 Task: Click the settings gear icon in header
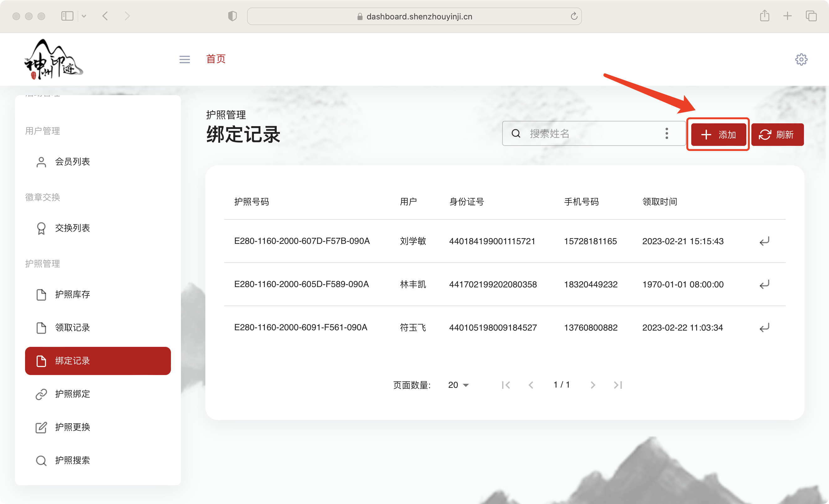click(801, 59)
